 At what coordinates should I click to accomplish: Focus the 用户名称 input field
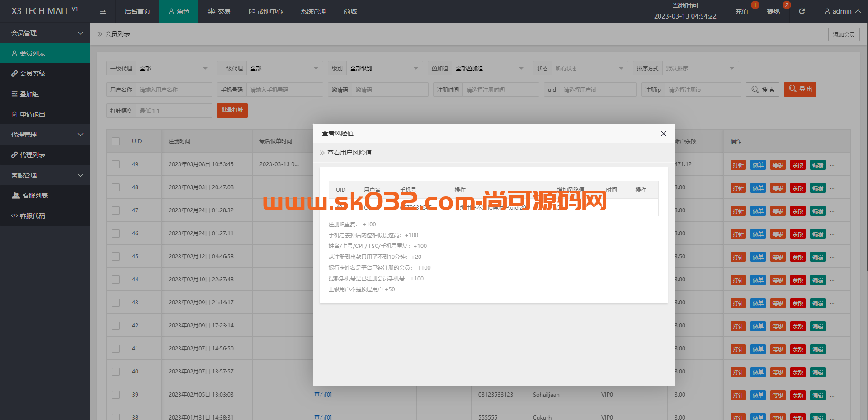(174, 89)
